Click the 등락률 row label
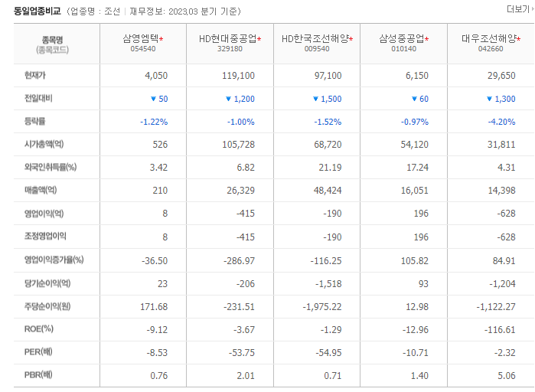 tap(34, 121)
